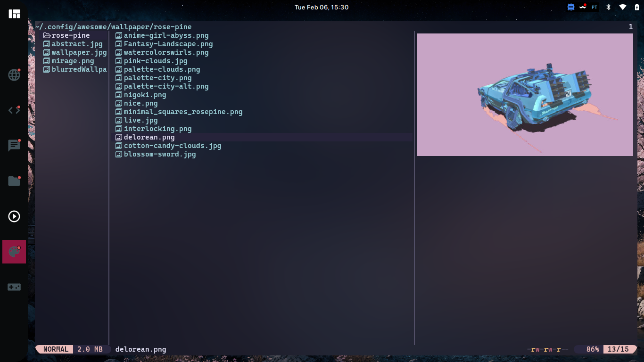Click the icon next to watercolorswirls.png
This screenshot has height=362, width=644.
tap(119, 52)
